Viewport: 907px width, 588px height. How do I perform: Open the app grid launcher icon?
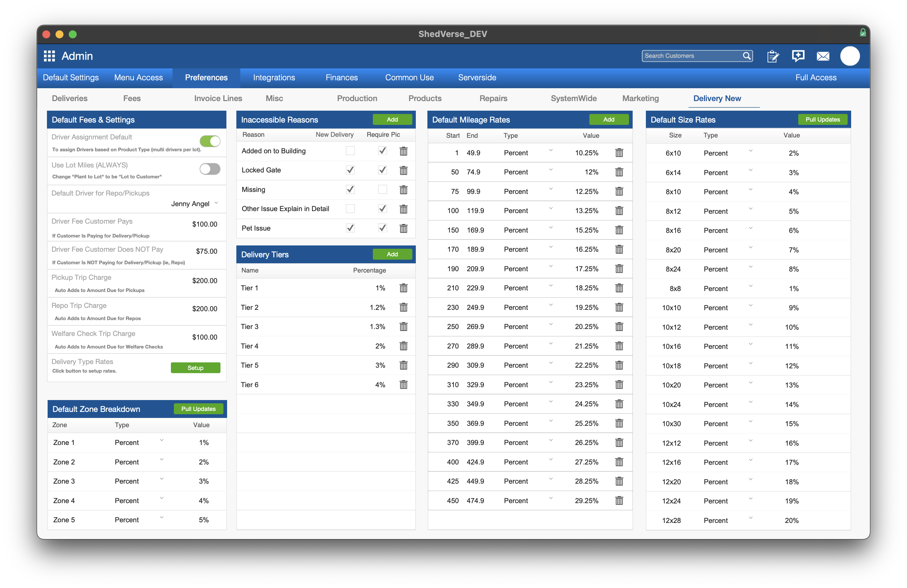pos(49,56)
